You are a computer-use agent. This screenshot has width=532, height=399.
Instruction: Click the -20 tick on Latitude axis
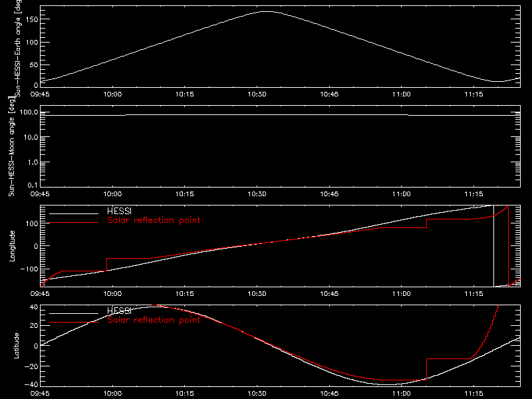pyautogui.click(x=32, y=366)
